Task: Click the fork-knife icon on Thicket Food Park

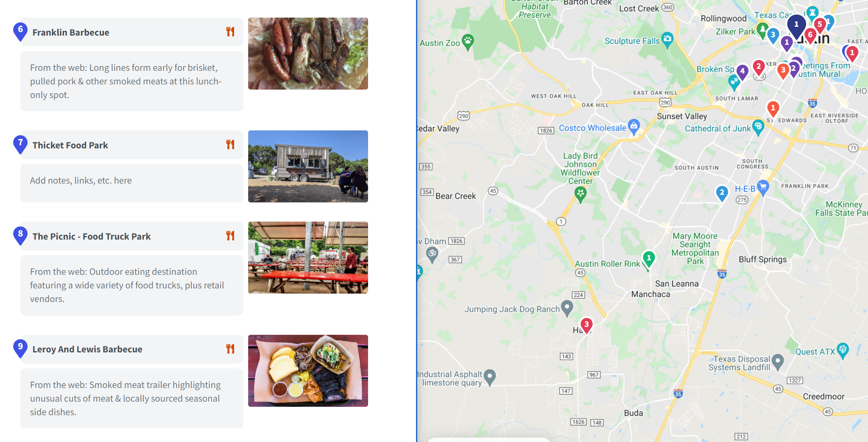Action: coord(230,145)
